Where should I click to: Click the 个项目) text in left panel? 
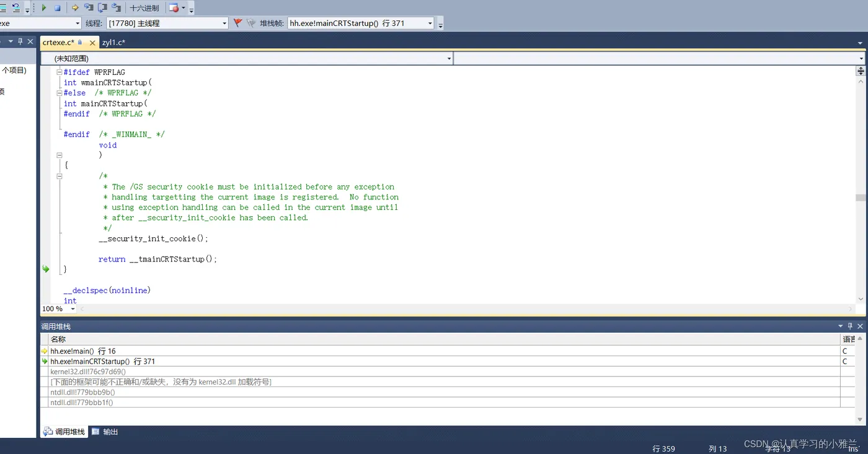coord(14,71)
